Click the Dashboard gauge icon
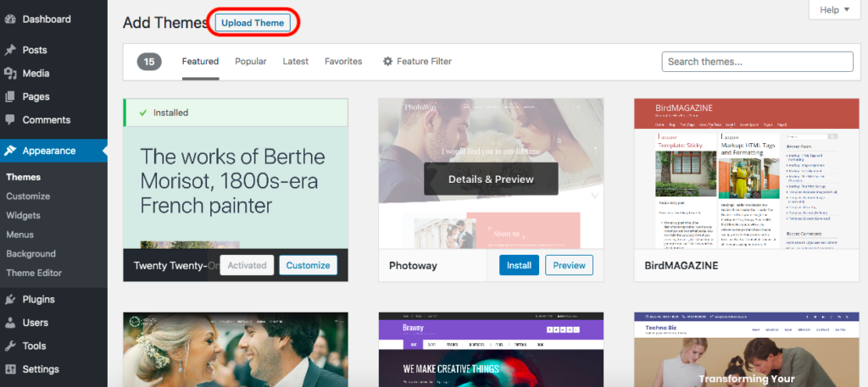Image resolution: width=868 pixels, height=387 pixels. [10, 19]
